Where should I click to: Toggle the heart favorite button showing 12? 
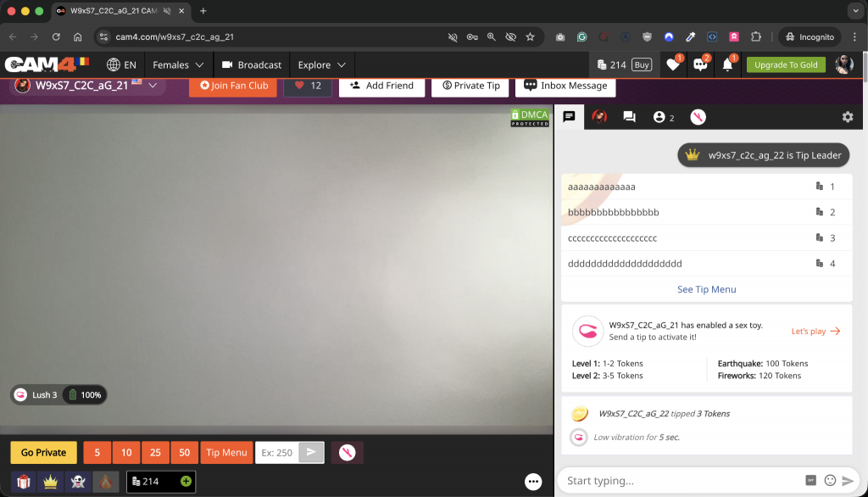[307, 86]
